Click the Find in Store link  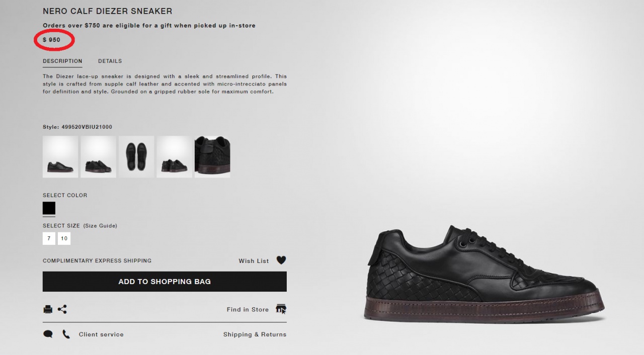pos(248,309)
